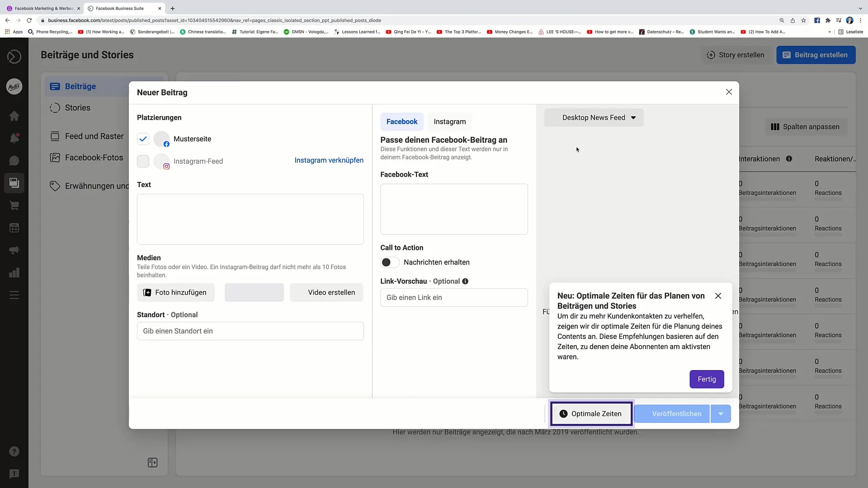The image size is (868, 488).
Task: Click the Fertig button
Action: 707,379
